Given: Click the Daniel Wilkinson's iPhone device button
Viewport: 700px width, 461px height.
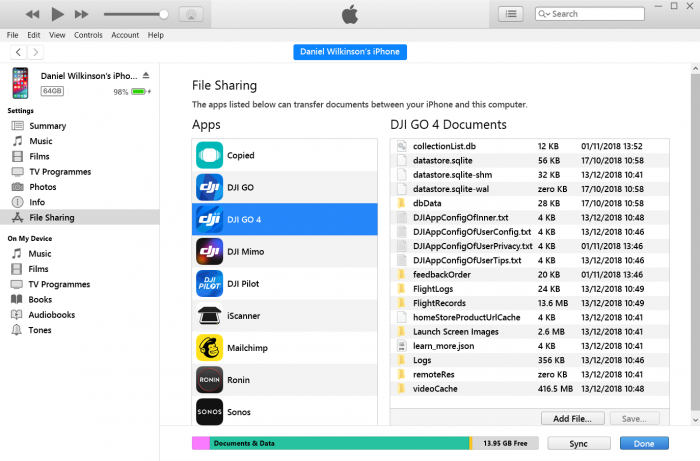Looking at the screenshot, I should pos(350,52).
